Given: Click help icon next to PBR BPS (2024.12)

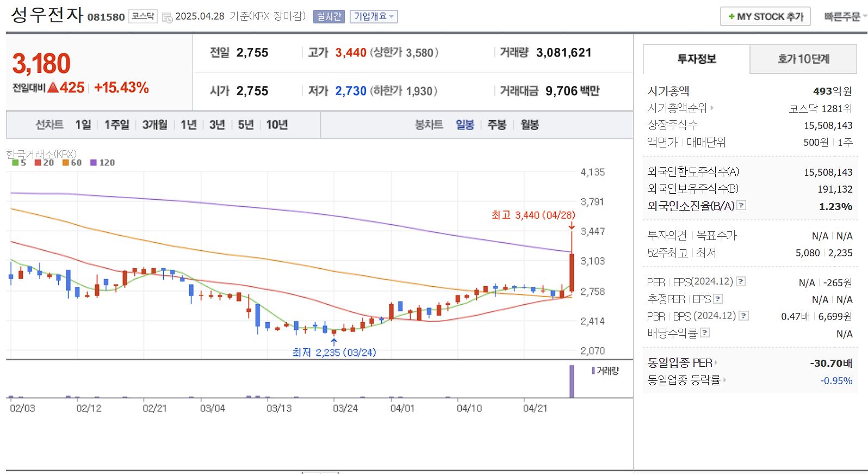Looking at the screenshot, I should pyautogui.click(x=744, y=316).
